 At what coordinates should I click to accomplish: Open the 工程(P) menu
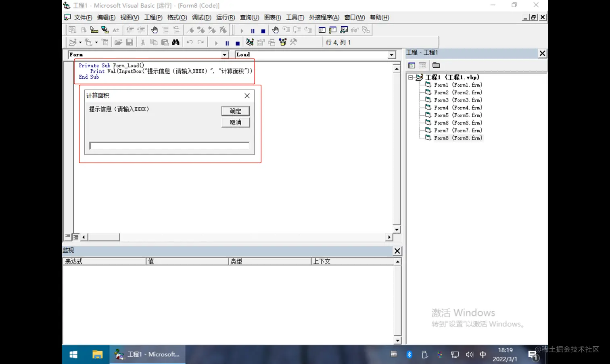coord(153,17)
